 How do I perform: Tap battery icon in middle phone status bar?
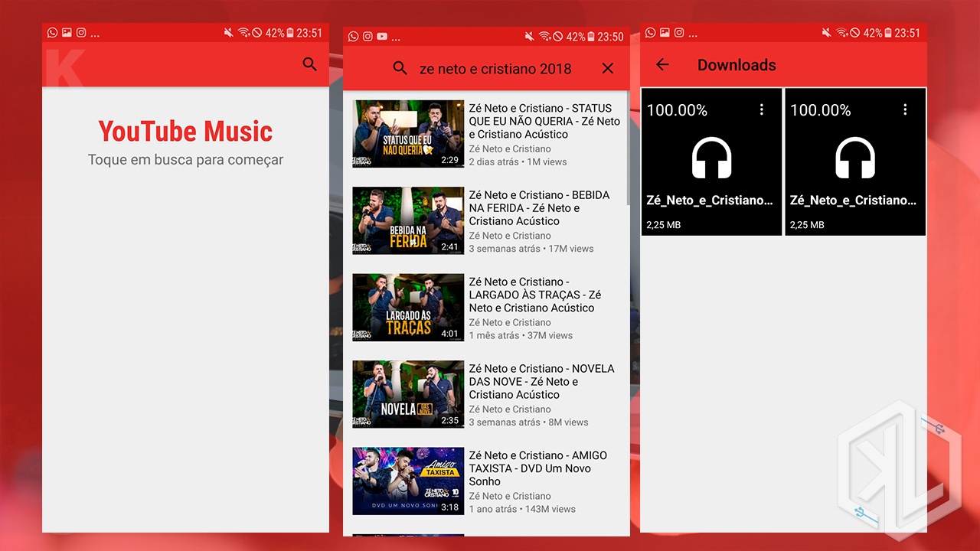590,36
